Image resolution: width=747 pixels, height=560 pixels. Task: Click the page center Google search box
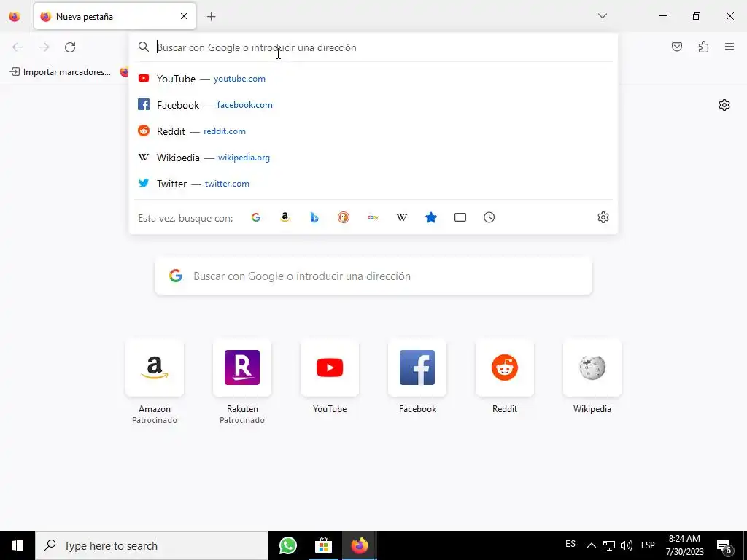pyautogui.click(x=373, y=276)
